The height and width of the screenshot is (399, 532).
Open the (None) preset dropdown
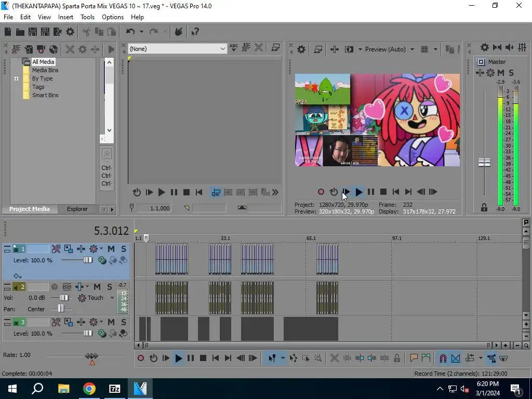pyautogui.click(x=222, y=49)
